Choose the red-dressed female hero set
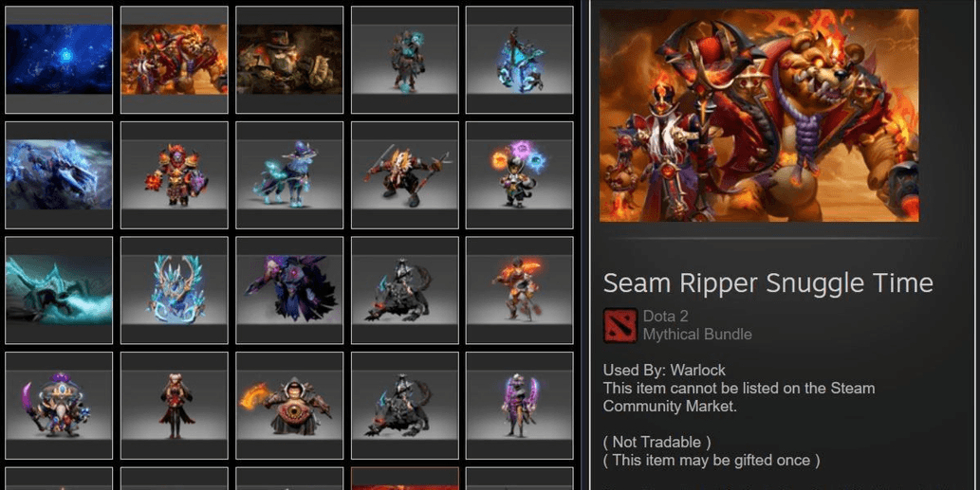Image resolution: width=980 pixels, height=490 pixels. point(174,406)
